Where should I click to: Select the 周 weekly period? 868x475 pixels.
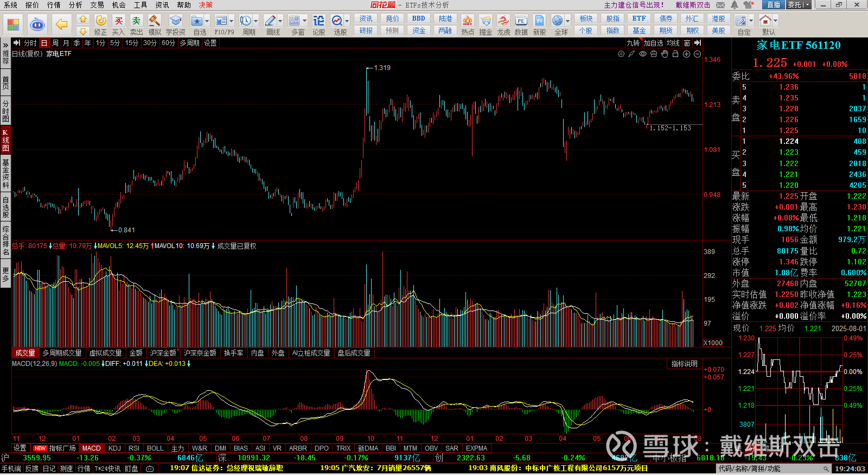55,43
